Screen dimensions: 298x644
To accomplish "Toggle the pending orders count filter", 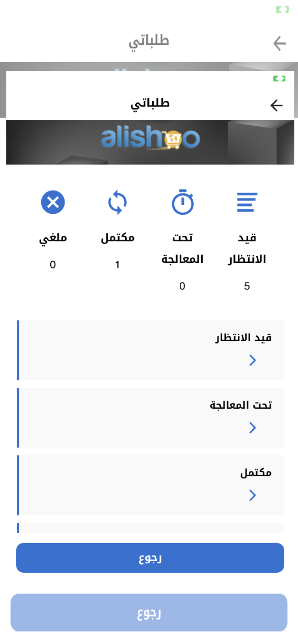I will (246, 286).
